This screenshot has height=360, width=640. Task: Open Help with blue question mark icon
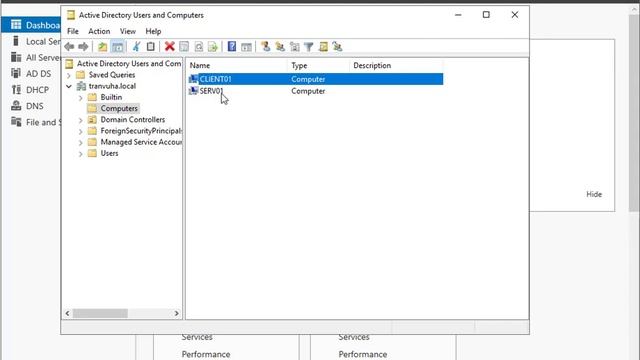point(231,47)
